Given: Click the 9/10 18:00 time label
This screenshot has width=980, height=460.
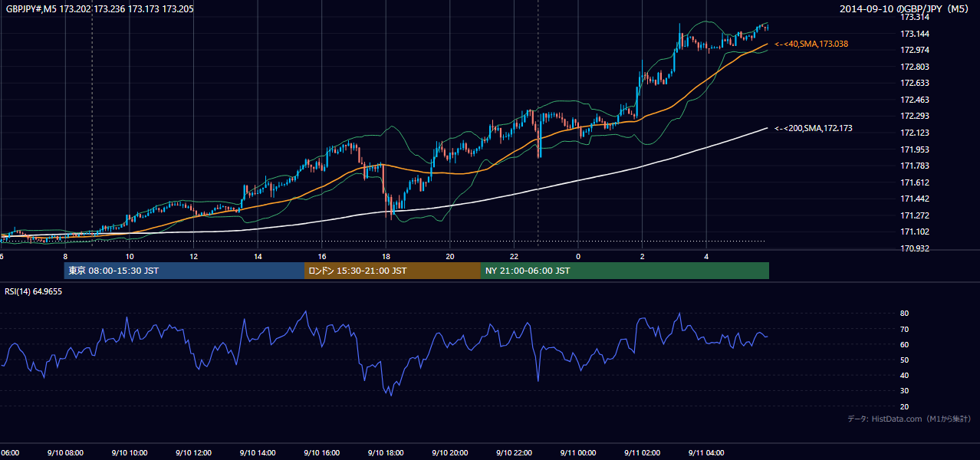Looking at the screenshot, I should [x=386, y=453].
